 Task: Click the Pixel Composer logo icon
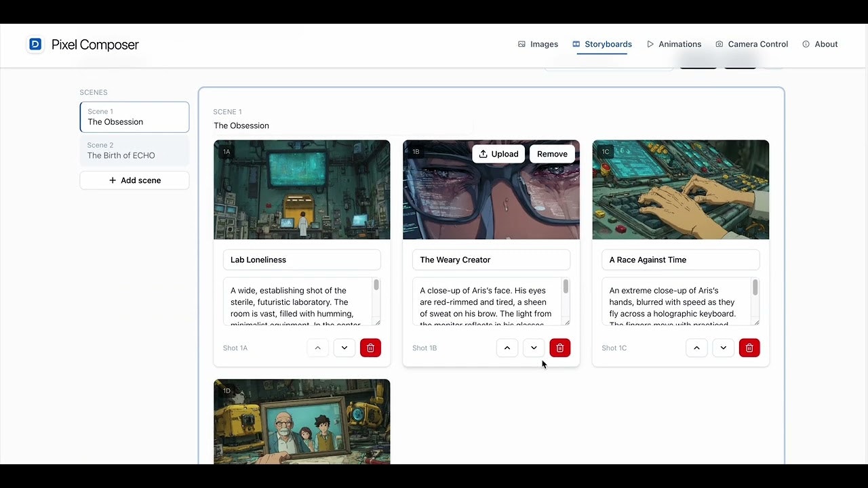(x=35, y=44)
